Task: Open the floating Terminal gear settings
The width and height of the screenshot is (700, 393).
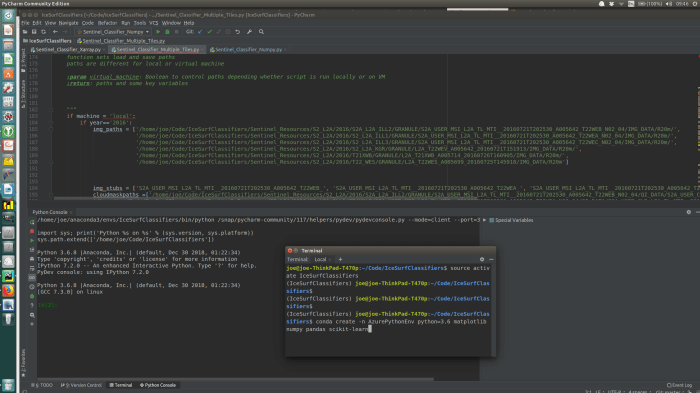Action: (482, 259)
